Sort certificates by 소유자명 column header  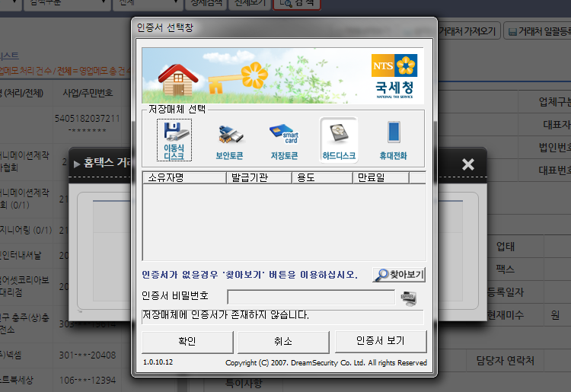(x=184, y=177)
